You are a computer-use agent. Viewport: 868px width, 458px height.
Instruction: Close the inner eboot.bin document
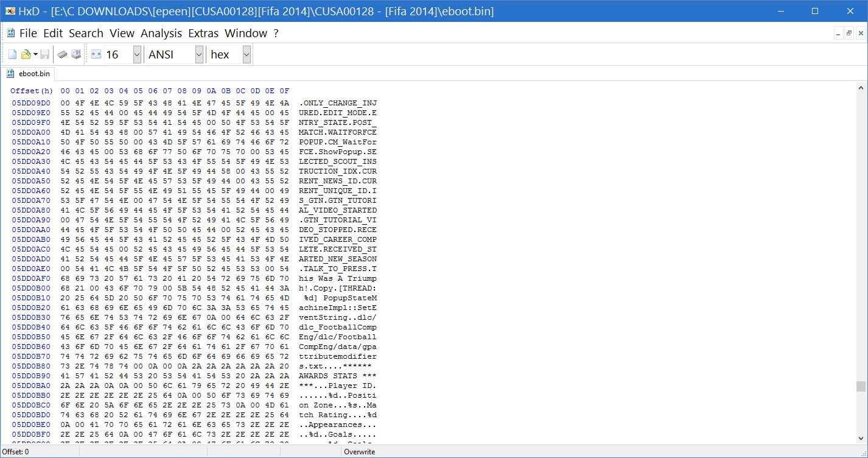(859, 33)
